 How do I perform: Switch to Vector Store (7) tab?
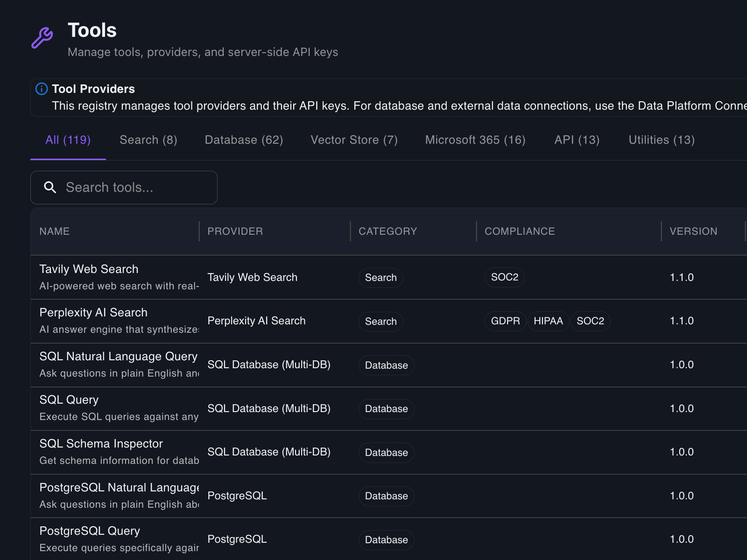[354, 140]
